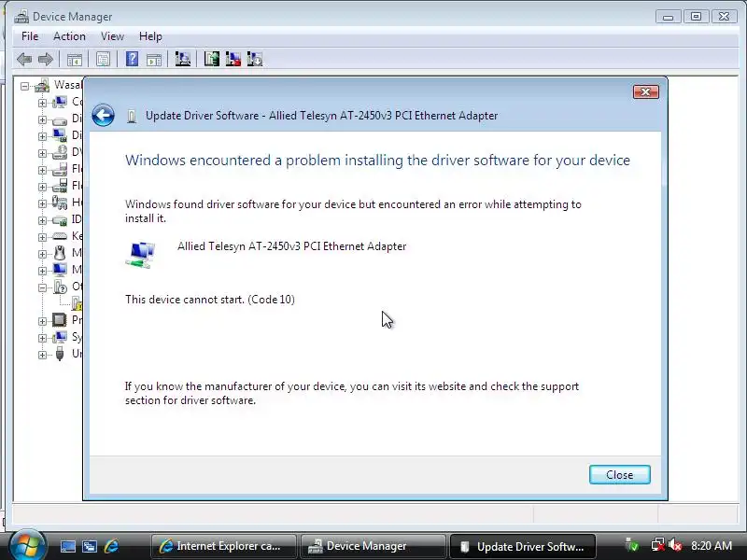Click the network adapter icon in the dialog
The image size is (747, 560).
coord(141,255)
